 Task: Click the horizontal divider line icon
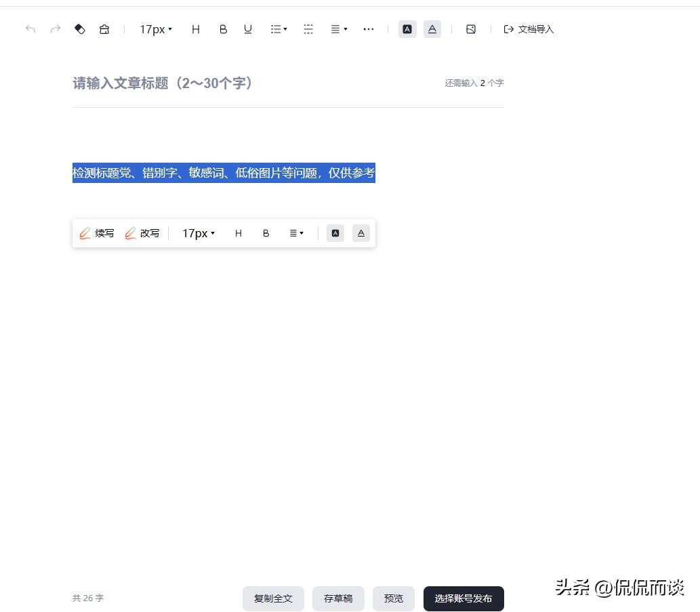click(308, 29)
